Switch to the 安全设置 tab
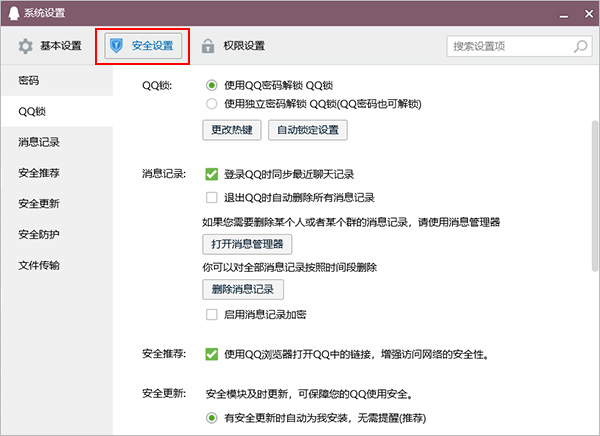Image resolution: width=600 pixels, height=436 pixels. tap(143, 46)
